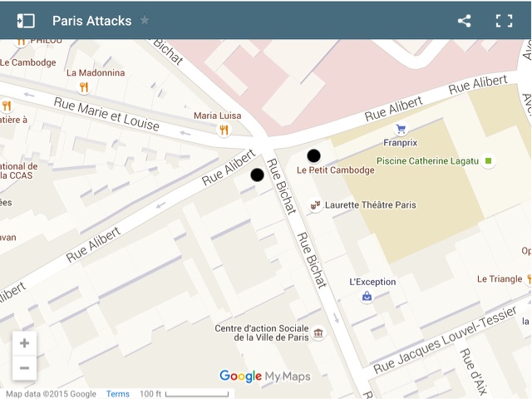Viewport: 532px width, 399px height.
Task: Click the Le Petit Cambodge label
Action: [x=336, y=170]
